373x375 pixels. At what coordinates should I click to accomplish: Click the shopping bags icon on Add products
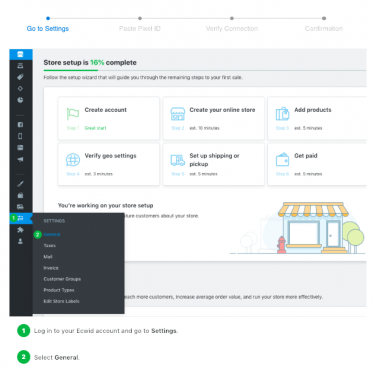pyautogui.click(x=282, y=114)
